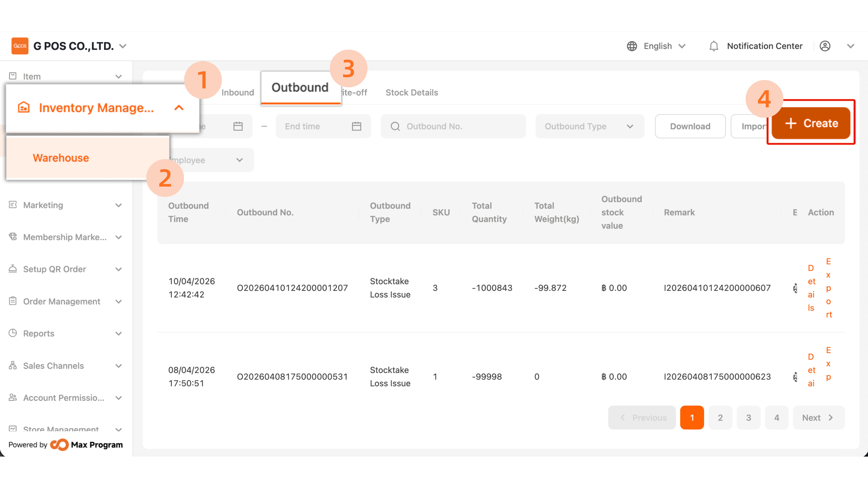Click the Outbound Time column header
Image resolution: width=868 pixels, height=488 pixels.
click(189, 212)
